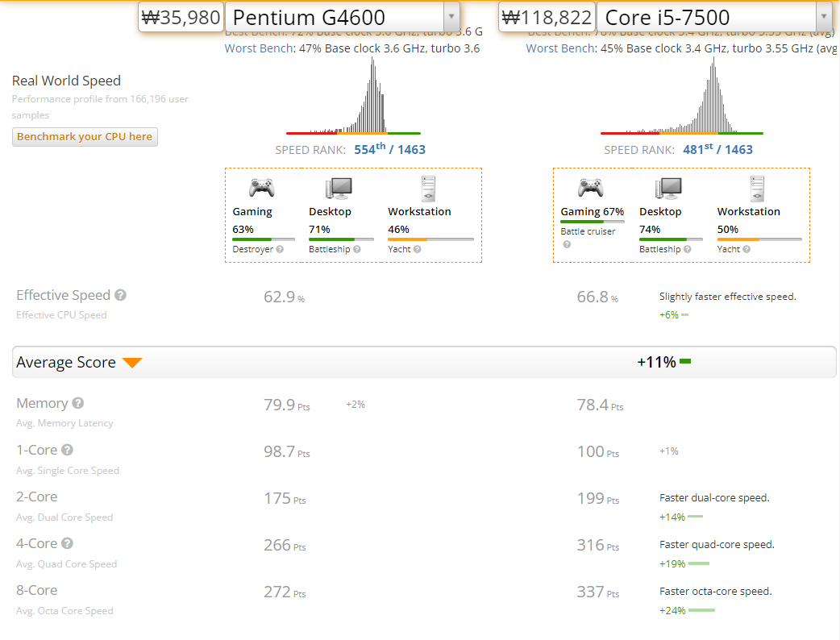Image resolution: width=840 pixels, height=640 pixels.
Task: Click the 8-Core row label
Action: [x=36, y=590]
